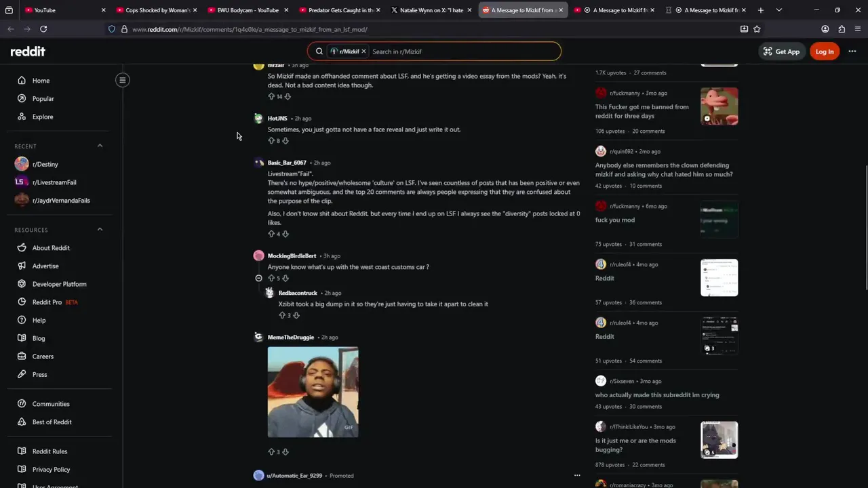The width and height of the screenshot is (868, 488).
Task: Reload the page with browser refresh icon
Action: point(43,29)
